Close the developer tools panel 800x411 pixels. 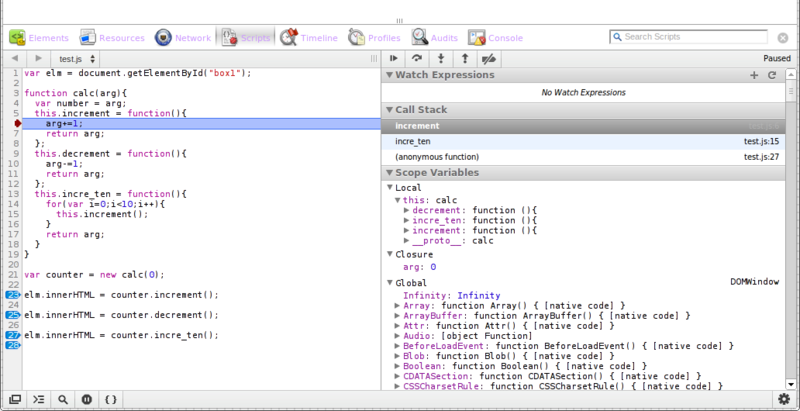point(783,38)
